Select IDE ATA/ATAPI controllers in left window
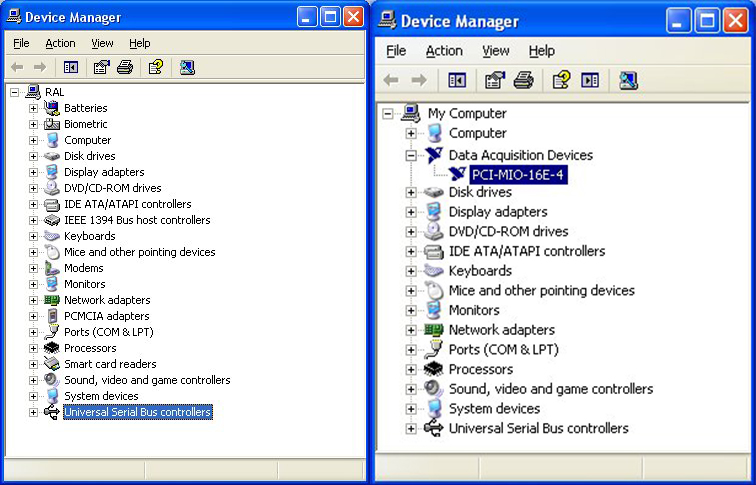 [128, 204]
